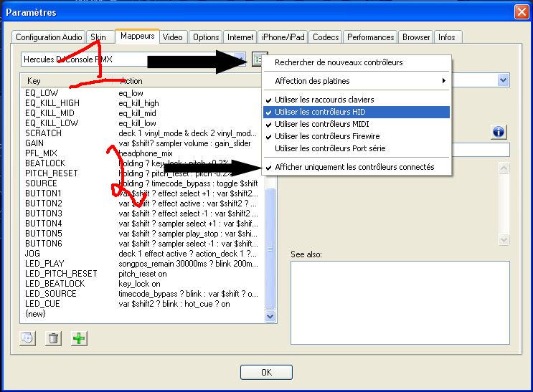The height and width of the screenshot is (392, 533).
Task: Click the Key column header
Action: (x=34, y=81)
